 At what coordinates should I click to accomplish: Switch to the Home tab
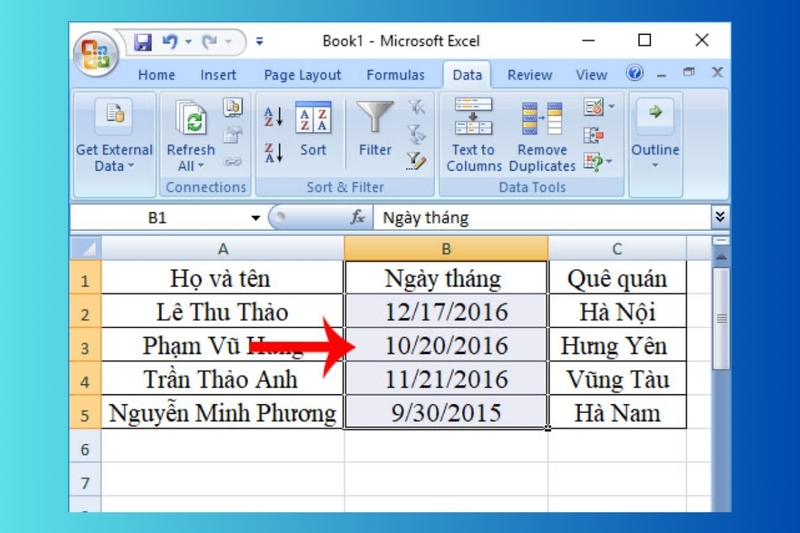point(156,75)
